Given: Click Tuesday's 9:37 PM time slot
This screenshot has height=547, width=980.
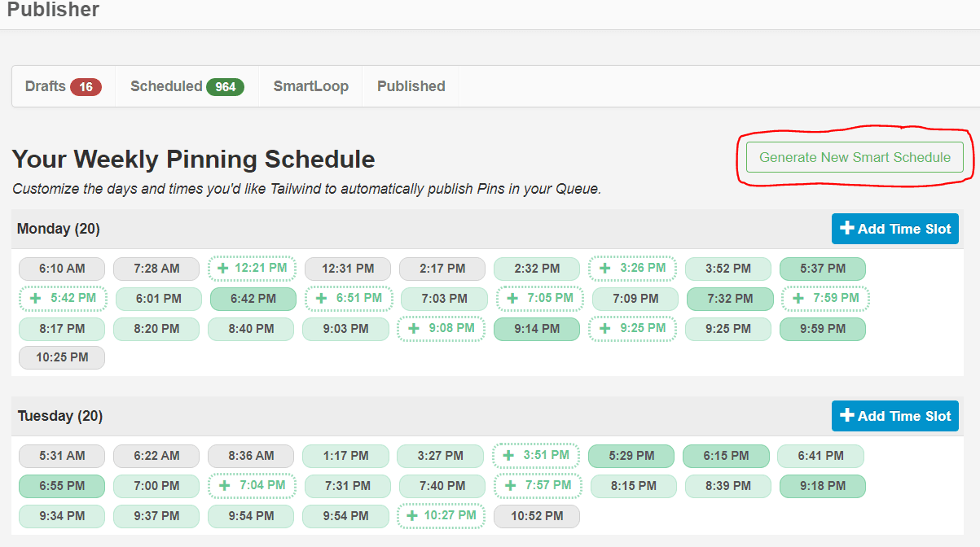Looking at the screenshot, I should [156, 516].
